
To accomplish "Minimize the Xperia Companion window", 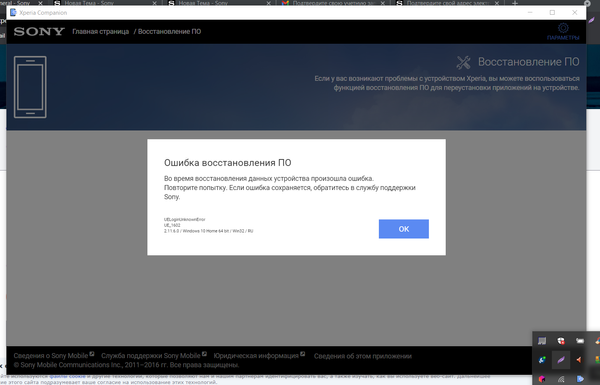I will coord(530,13).
